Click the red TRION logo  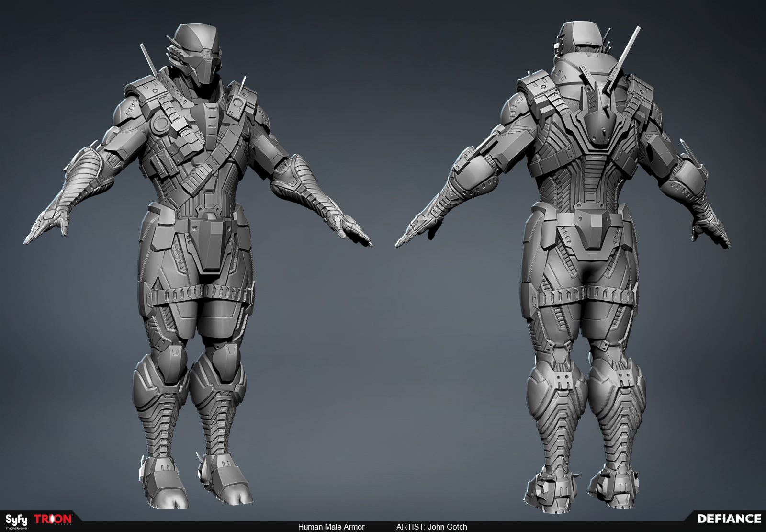53,520
